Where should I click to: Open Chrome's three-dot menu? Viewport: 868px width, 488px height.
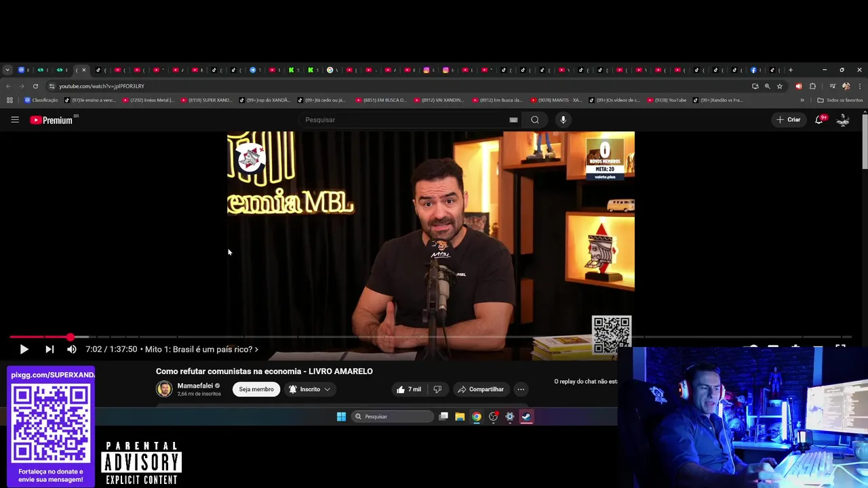(x=860, y=86)
